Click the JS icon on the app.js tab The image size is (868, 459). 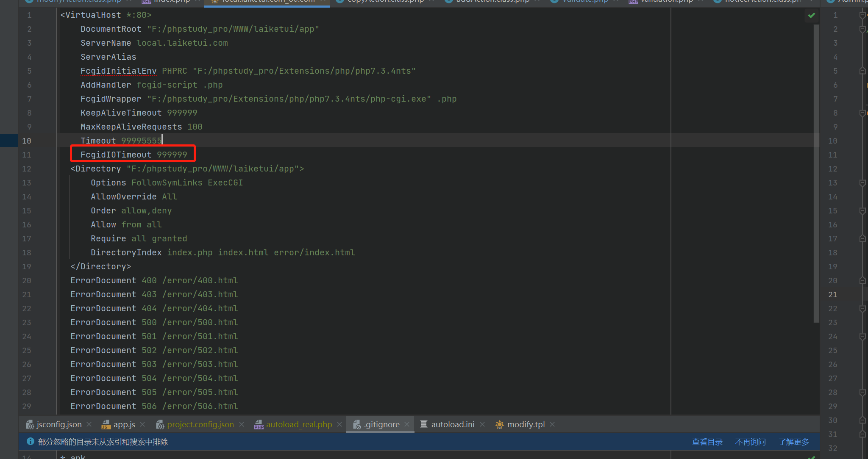(106, 424)
